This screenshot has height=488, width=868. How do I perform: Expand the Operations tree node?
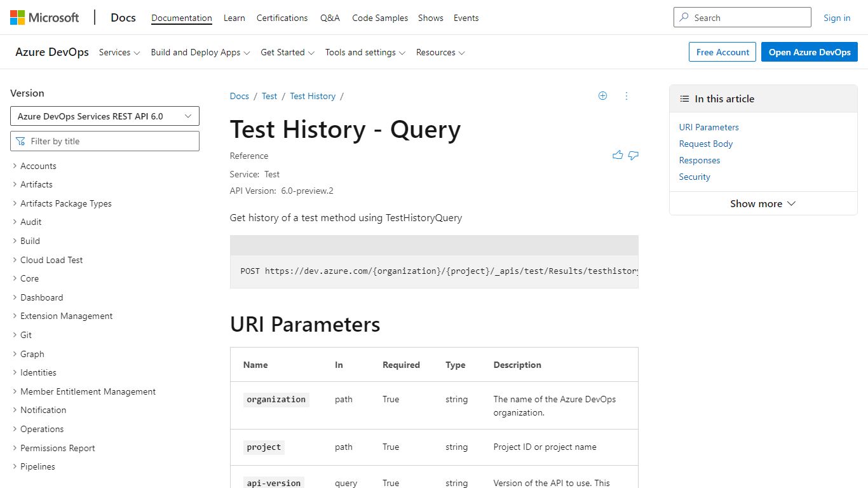pyautogui.click(x=15, y=429)
